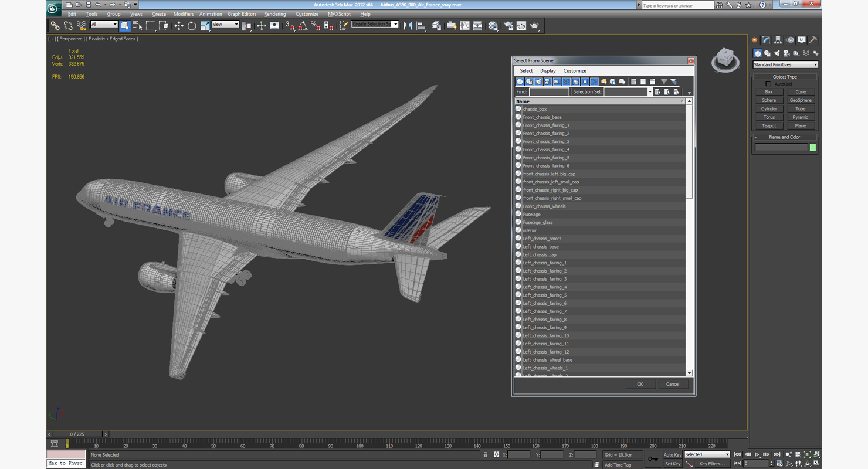Click Cancel in Select From Scene
The image size is (868, 469).
point(673,384)
